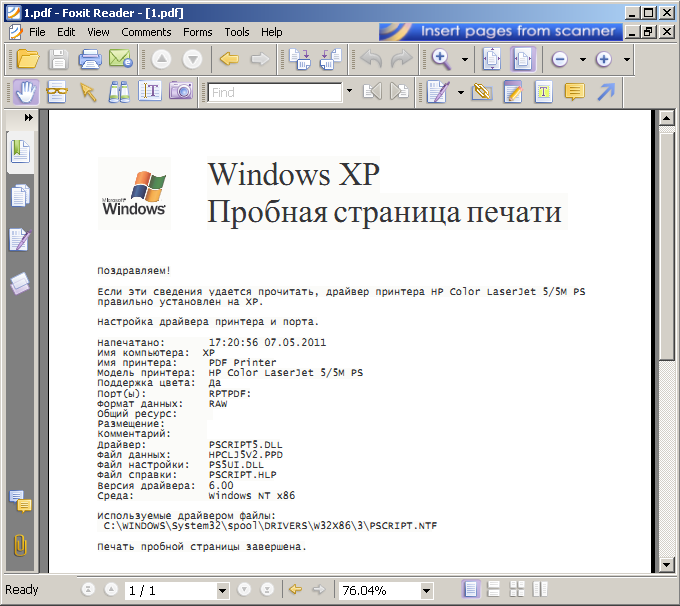Open the Signatures side panel
Screen dimensions: 680x606
(x=20, y=240)
